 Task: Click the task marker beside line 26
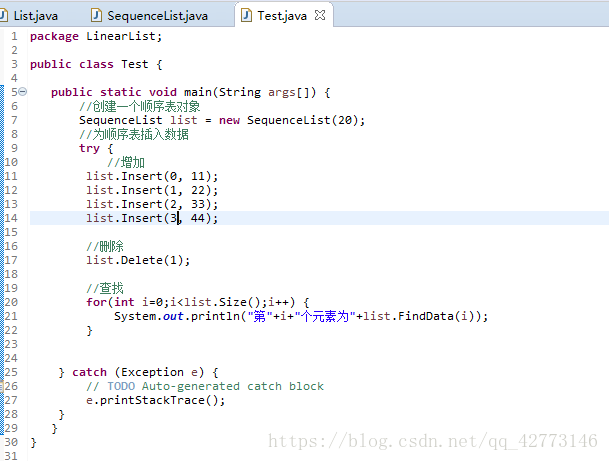click(2, 386)
